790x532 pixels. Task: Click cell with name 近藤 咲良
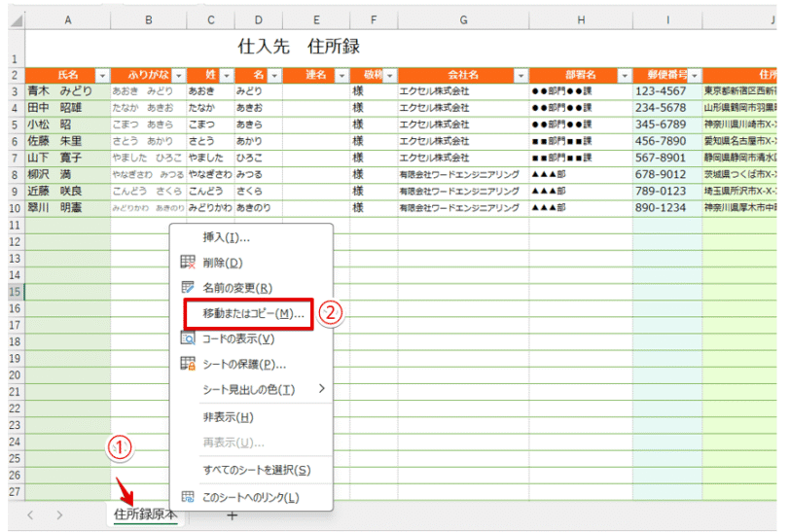pyautogui.click(x=67, y=191)
